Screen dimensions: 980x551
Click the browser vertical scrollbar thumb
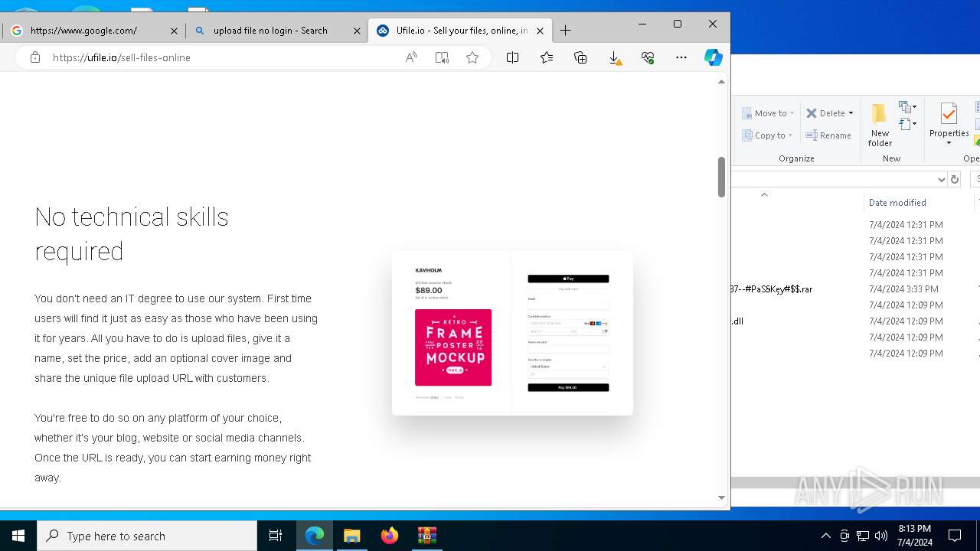tap(721, 177)
